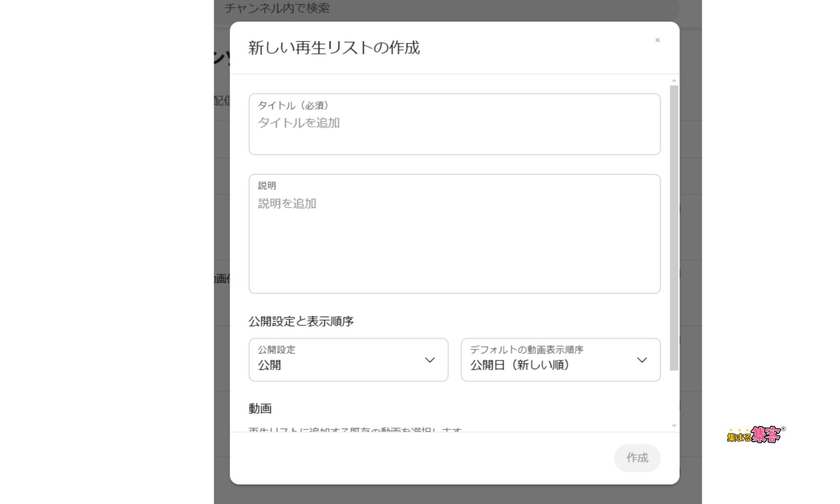Screen dimensions: 840x504
Task: Click the dialog's vertical scrollbar thumb
Action: point(674,228)
